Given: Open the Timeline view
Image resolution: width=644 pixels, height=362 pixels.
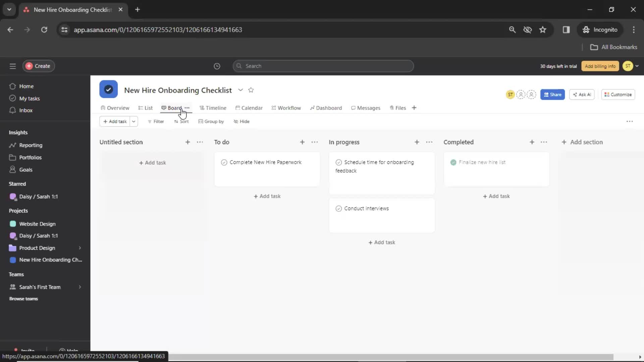Looking at the screenshot, I should [x=216, y=108].
